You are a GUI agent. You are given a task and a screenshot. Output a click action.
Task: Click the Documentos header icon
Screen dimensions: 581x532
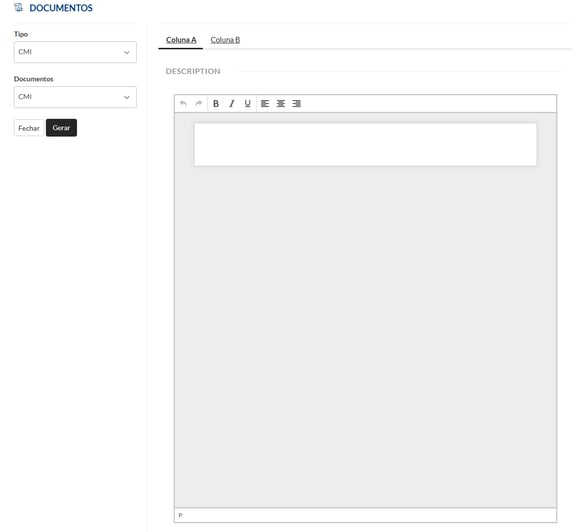[19, 7]
